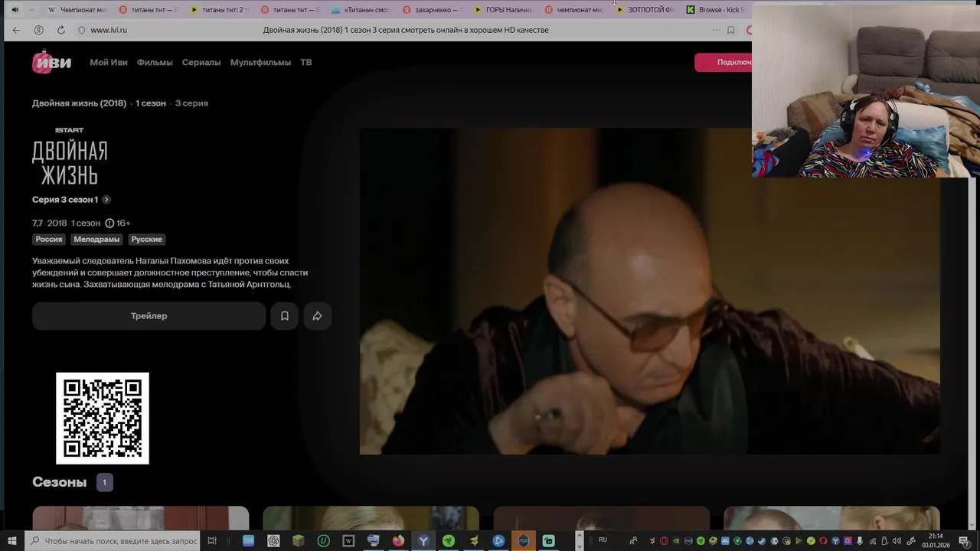Click the Сезоны heading
980x551 pixels.
click(x=59, y=482)
